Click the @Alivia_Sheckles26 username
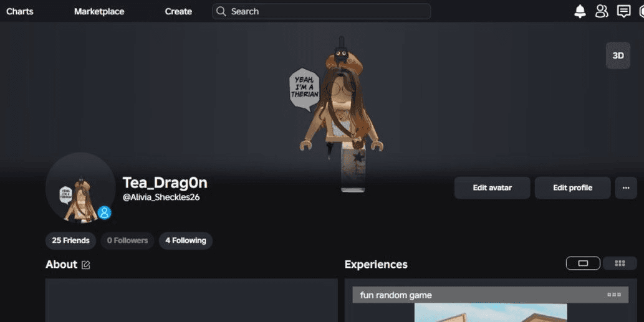Screen dimensions: 644x322 click(x=161, y=197)
